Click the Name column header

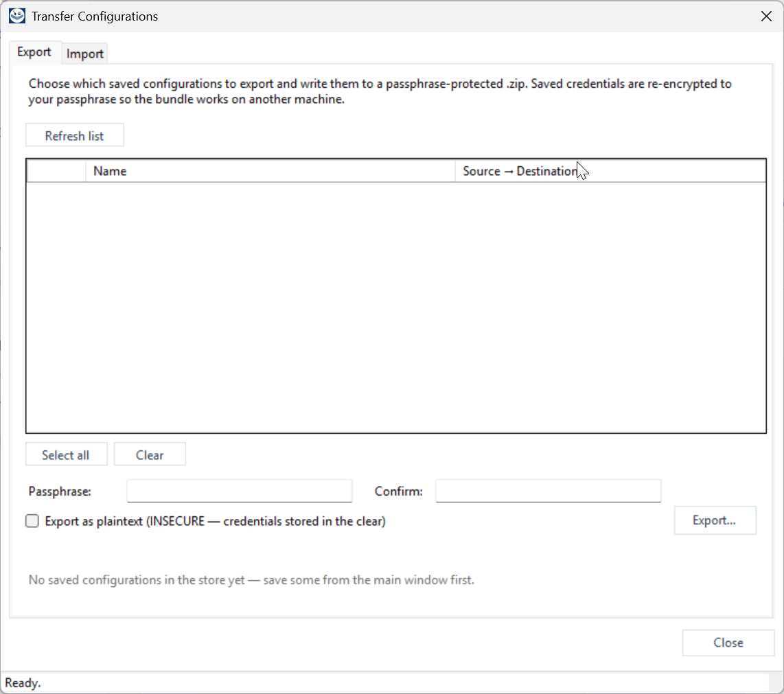click(x=270, y=171)
